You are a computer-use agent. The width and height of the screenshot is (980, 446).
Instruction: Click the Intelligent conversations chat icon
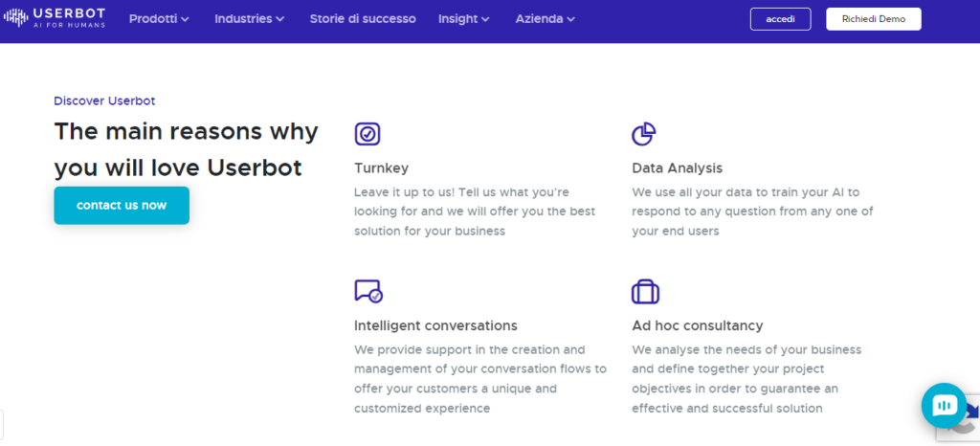tap(368, 291)
